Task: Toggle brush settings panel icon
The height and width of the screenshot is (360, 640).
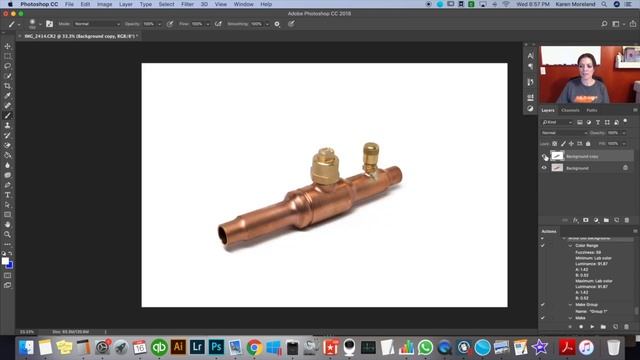Action: point(49,24)
